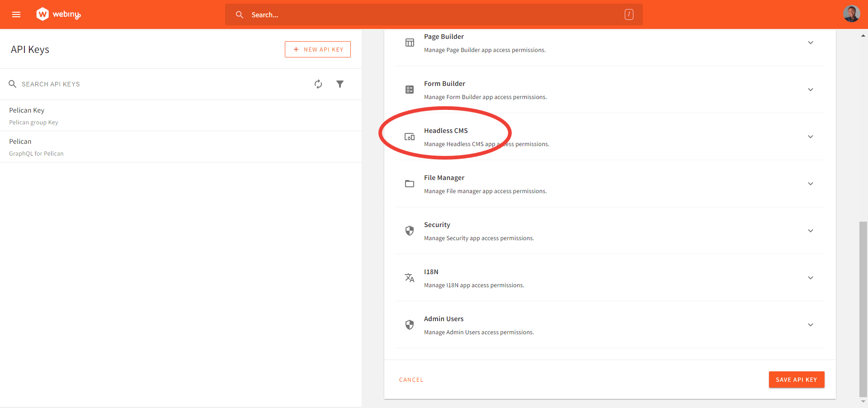This screenshot has width=868, height=408.
Task: Open the API keys filter
Action: [x=340, y=84]
